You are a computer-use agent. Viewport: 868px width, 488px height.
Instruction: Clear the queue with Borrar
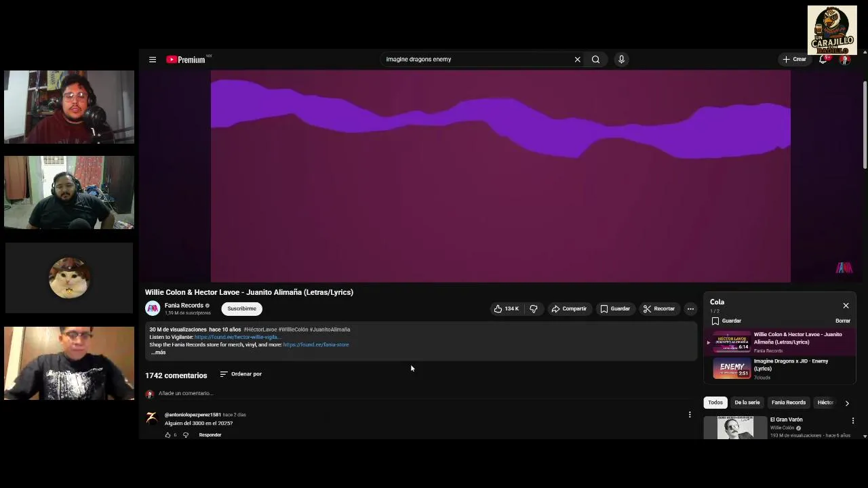(x=843, y=321)
